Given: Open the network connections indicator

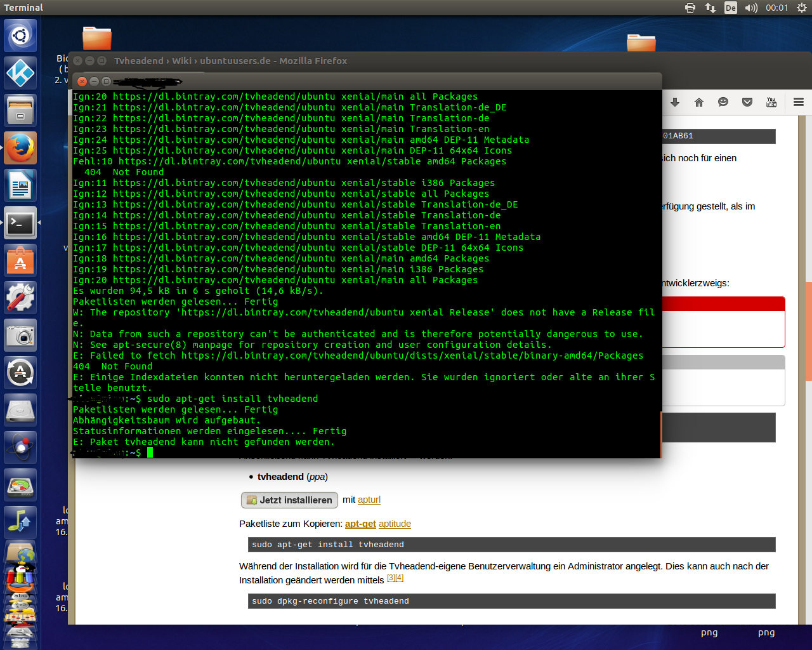Looking at the screenshot, I should point(710,8).
